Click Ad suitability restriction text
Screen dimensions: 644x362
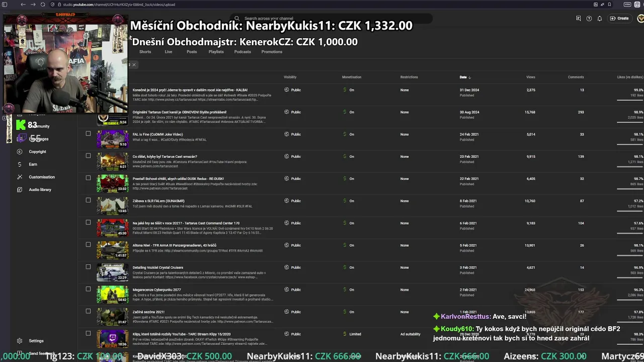coord(411,334)
